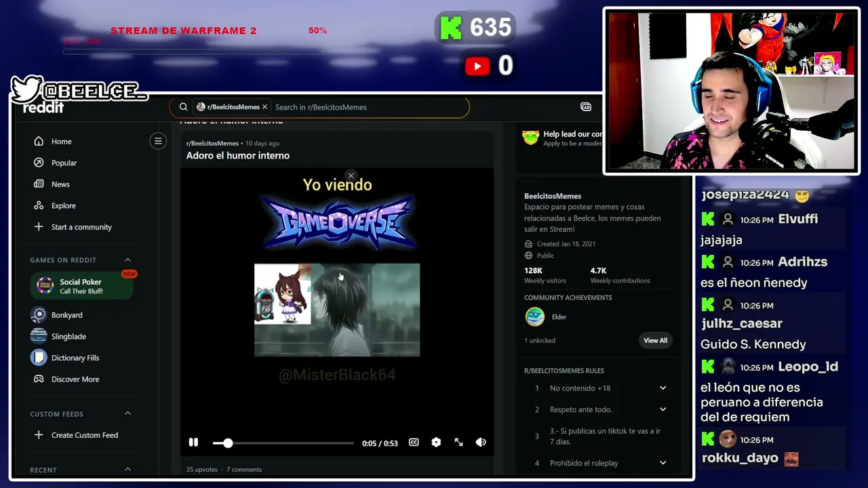Click the streamer webcam feed

coord(731,91)
